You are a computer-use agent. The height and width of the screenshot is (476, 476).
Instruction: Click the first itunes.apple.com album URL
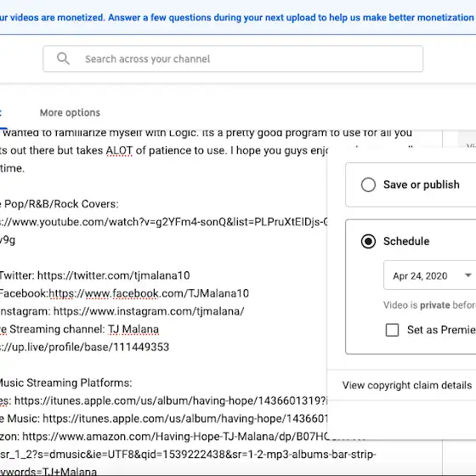pos(171,400)
